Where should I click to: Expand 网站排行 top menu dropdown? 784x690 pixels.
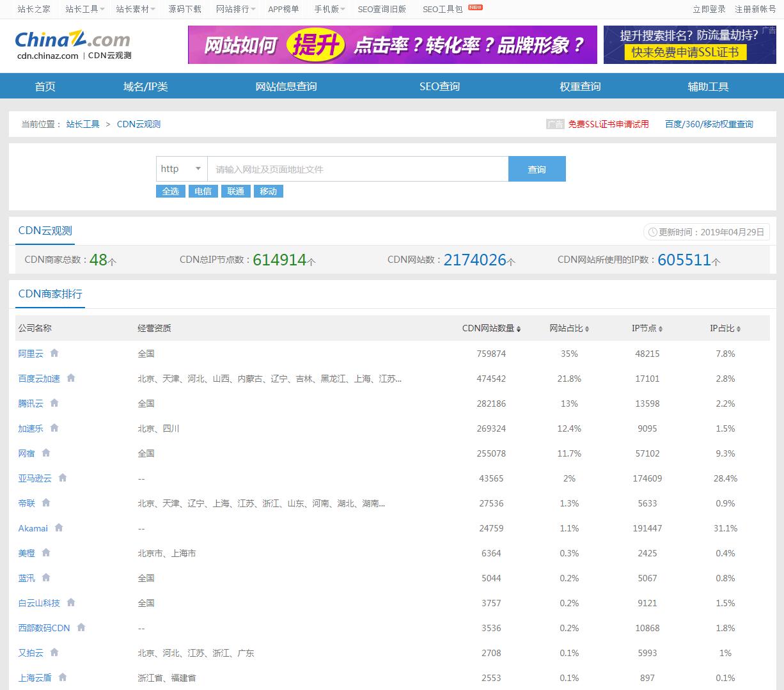point(235,9)
